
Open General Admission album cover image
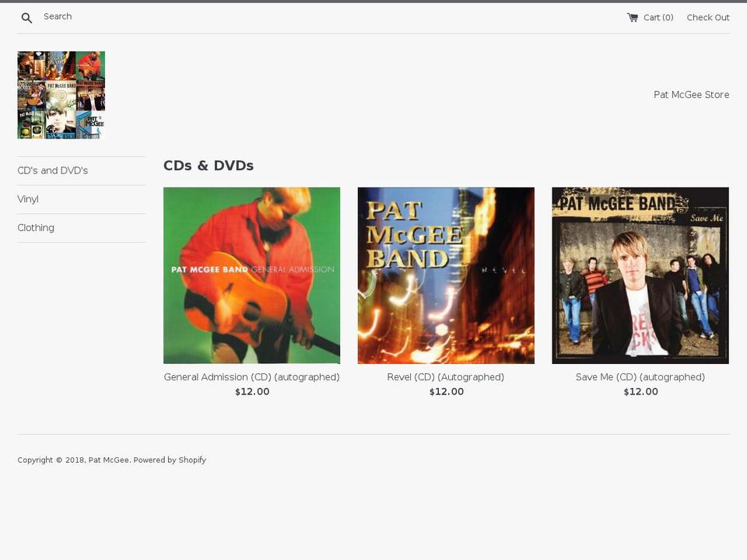point(251,275)
